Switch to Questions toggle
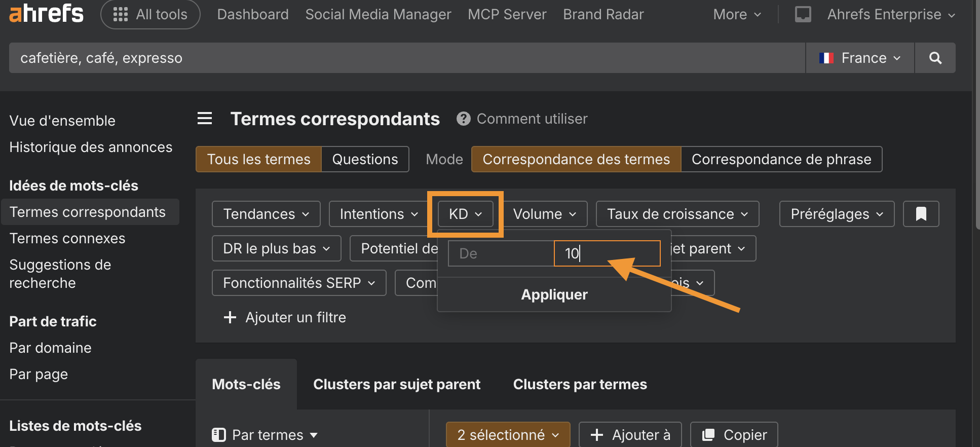This screenshot has height=447, width=980. click(x=365, y=159)
